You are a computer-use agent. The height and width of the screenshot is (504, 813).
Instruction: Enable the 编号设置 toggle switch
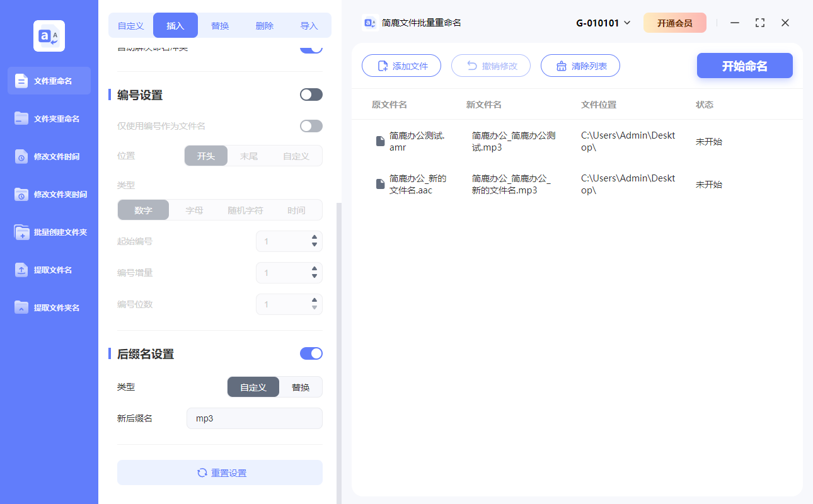[311, 94]
